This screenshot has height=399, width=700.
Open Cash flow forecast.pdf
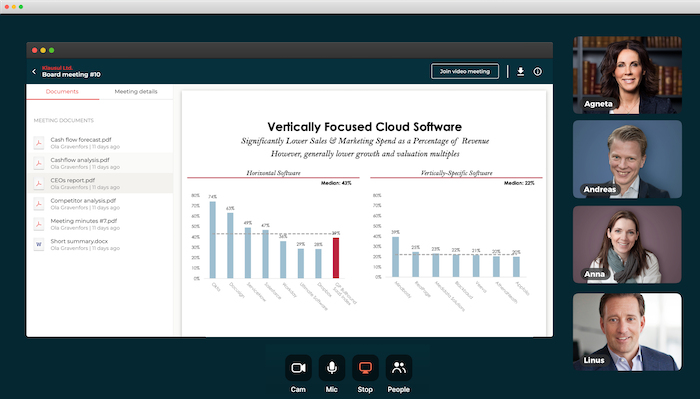(100, 143)
